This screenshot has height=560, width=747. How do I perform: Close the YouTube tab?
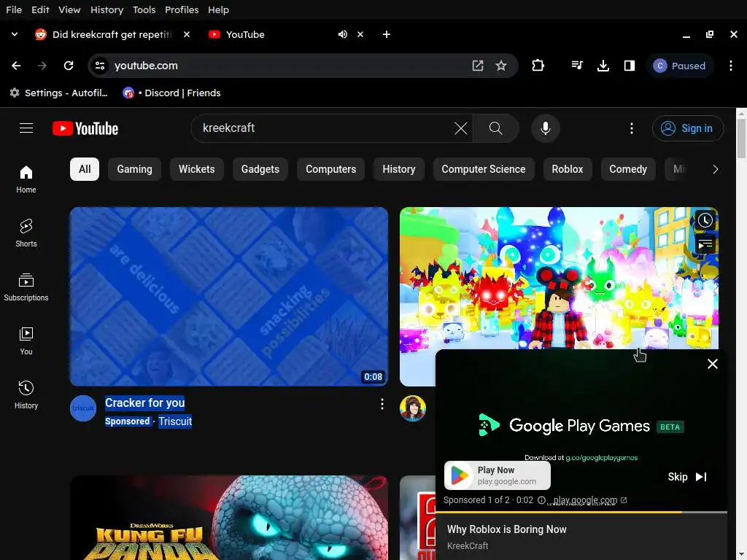[360, 34]
